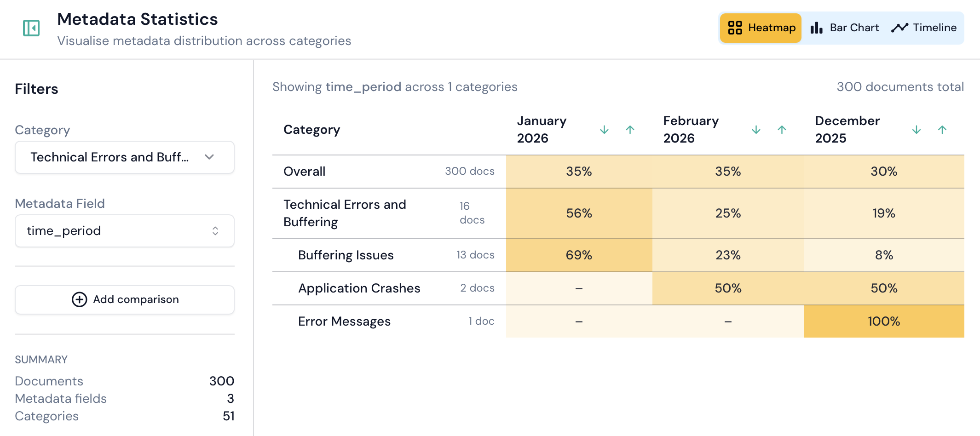980x436 pixels.
Task: Switch to Bar Chart view
Action: click(x=845, y=28)
